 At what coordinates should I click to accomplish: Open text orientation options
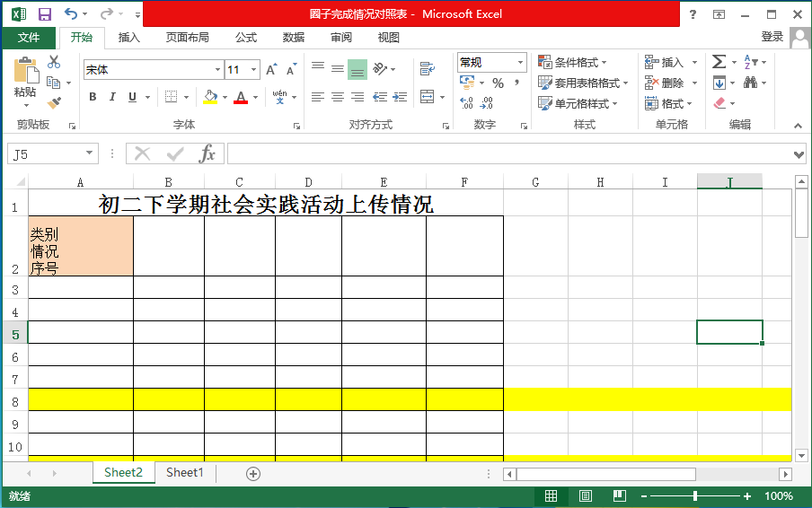pos(380,69)
